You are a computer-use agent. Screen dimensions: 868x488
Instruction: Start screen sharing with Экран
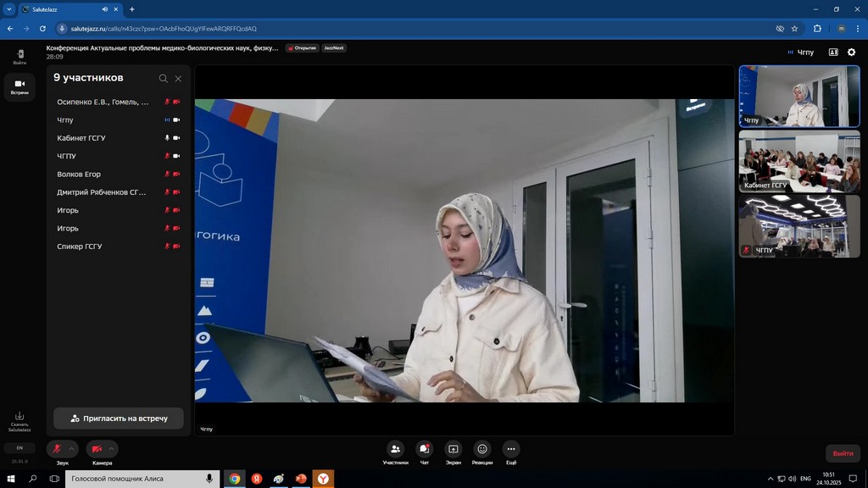coord(453,449)
